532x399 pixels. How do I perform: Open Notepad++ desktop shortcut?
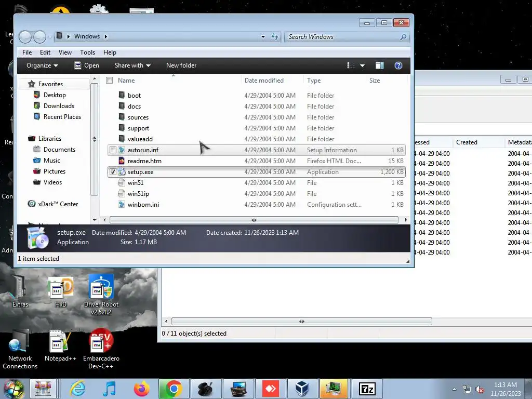pos(60,345)
